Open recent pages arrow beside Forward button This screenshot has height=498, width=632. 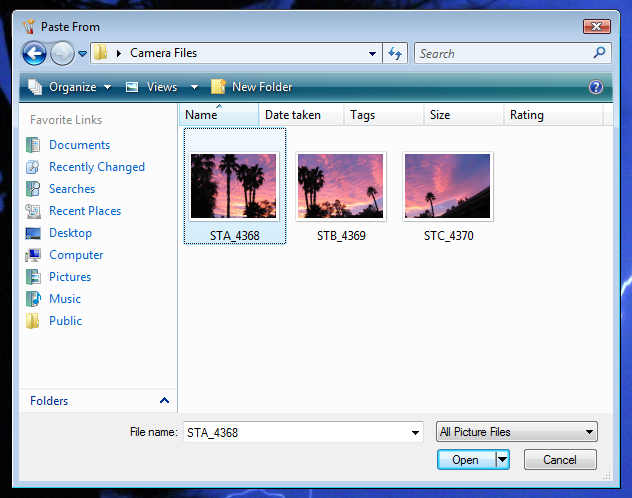tap(82, 54)
